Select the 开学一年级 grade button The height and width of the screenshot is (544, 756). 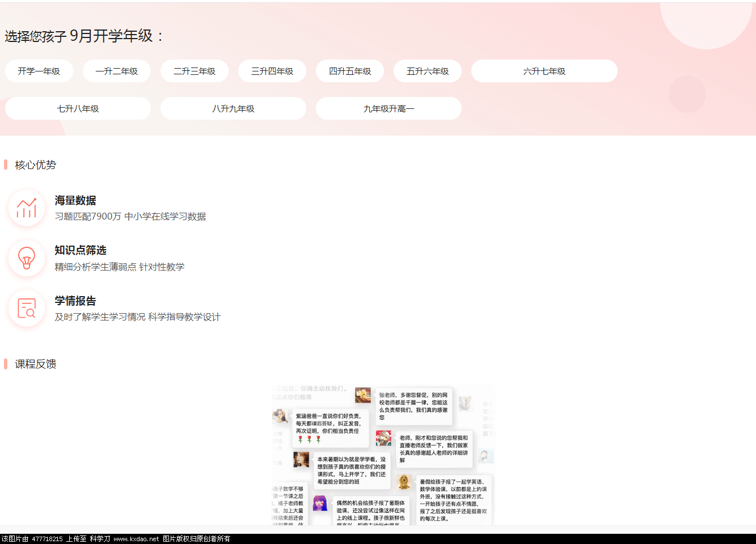[x=39, y=70]
